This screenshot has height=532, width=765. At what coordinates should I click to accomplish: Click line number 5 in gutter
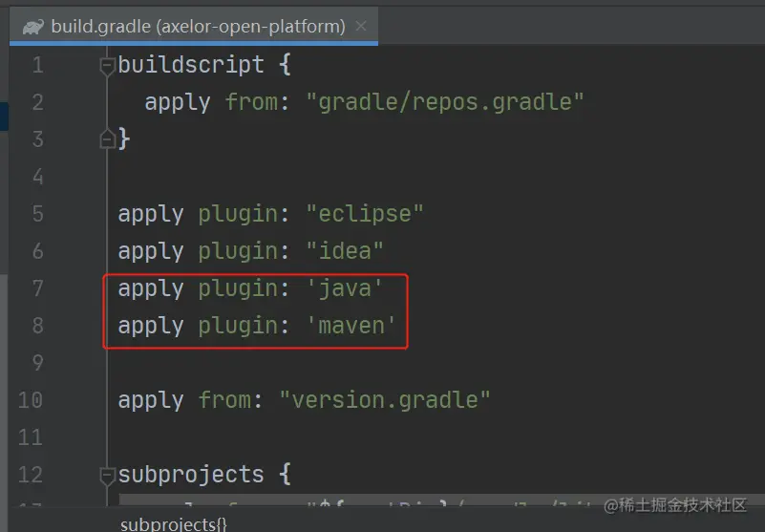37,214
